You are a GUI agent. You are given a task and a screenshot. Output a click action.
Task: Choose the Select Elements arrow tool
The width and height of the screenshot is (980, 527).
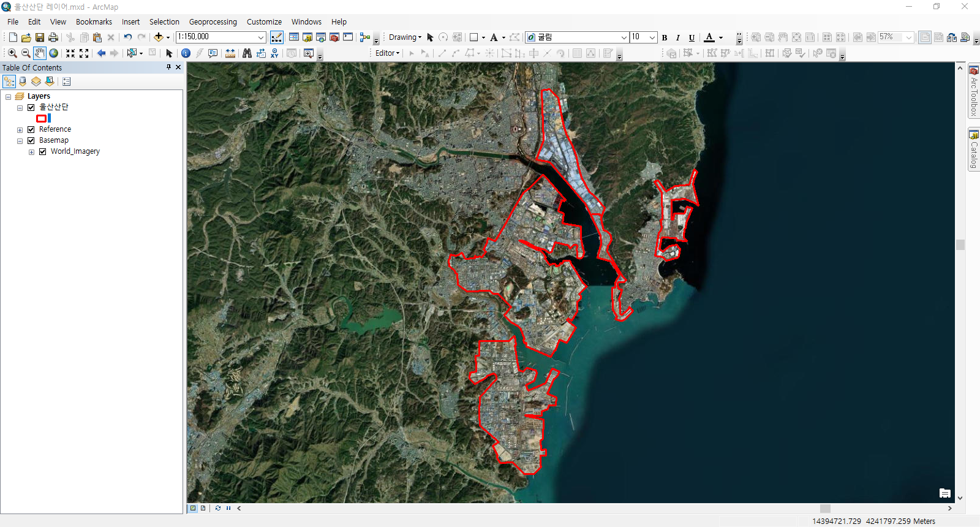169,53
